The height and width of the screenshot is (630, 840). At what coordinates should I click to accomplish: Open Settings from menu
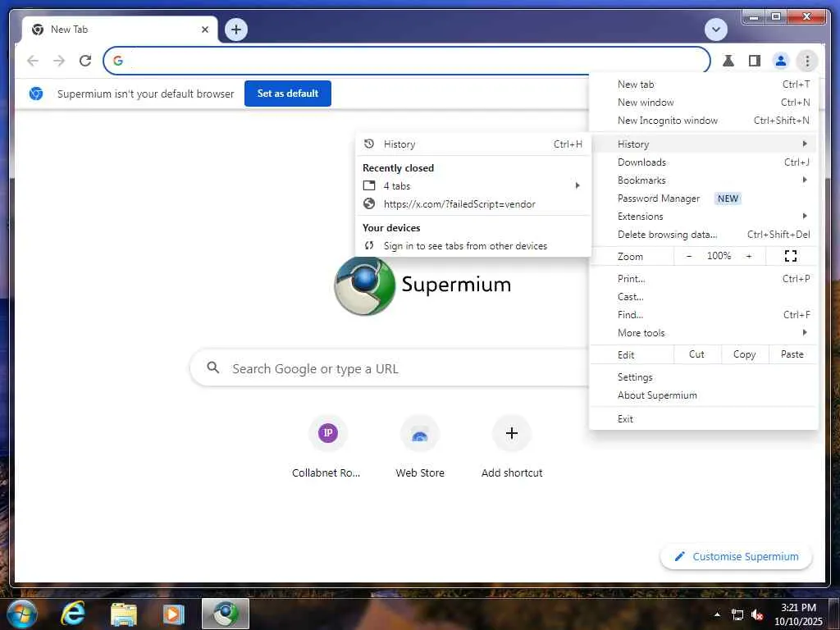coord(703,377)
